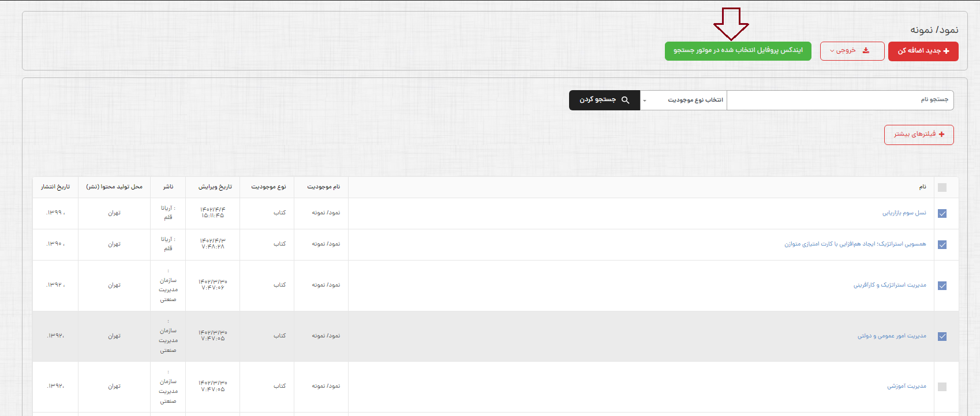The image size is (980, 416).
Task: Click the plus icon beside 'فیلترهای بیشتر'
Action: click(942, 134)
